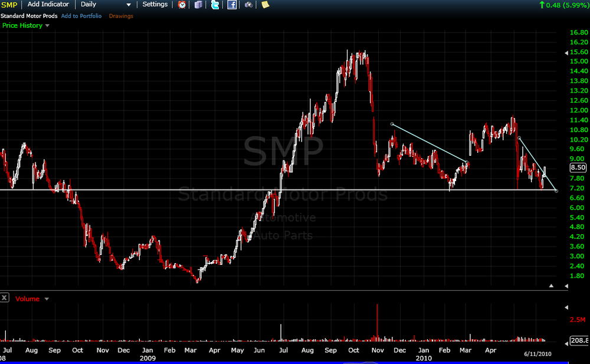Screen dimensions: 590x364
Task: Click the 1.80 price axis label
Action: point(577,276)
